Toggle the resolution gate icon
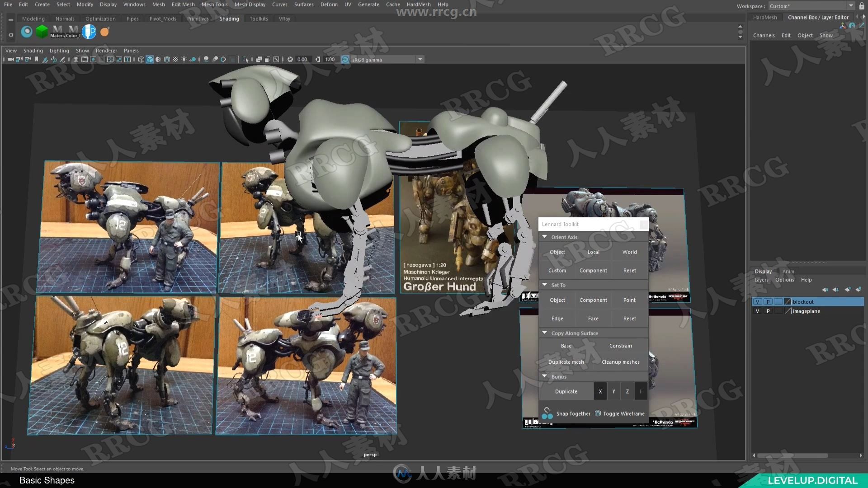 point(93,59)
